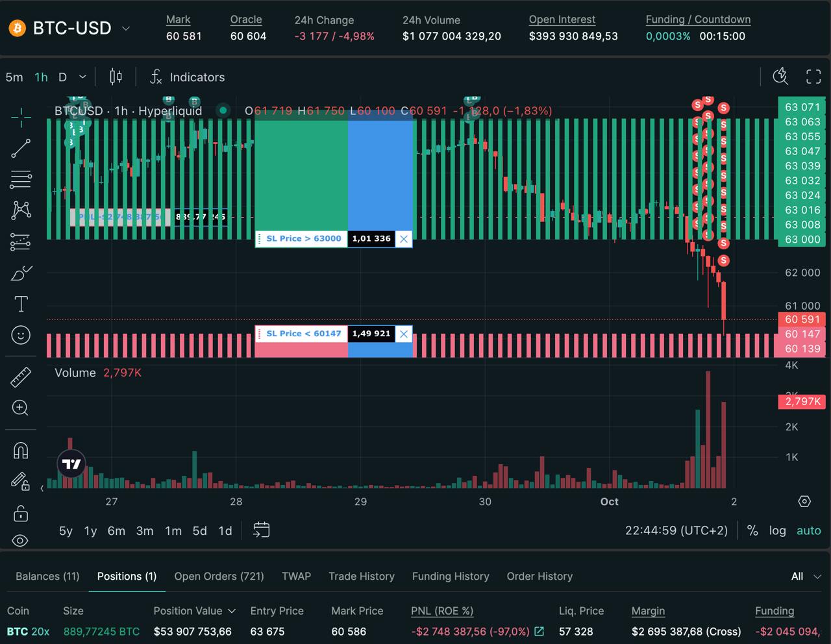Click the Open Interest label
The width and height of the screenshot is (831, 644).
coord(562,19)
